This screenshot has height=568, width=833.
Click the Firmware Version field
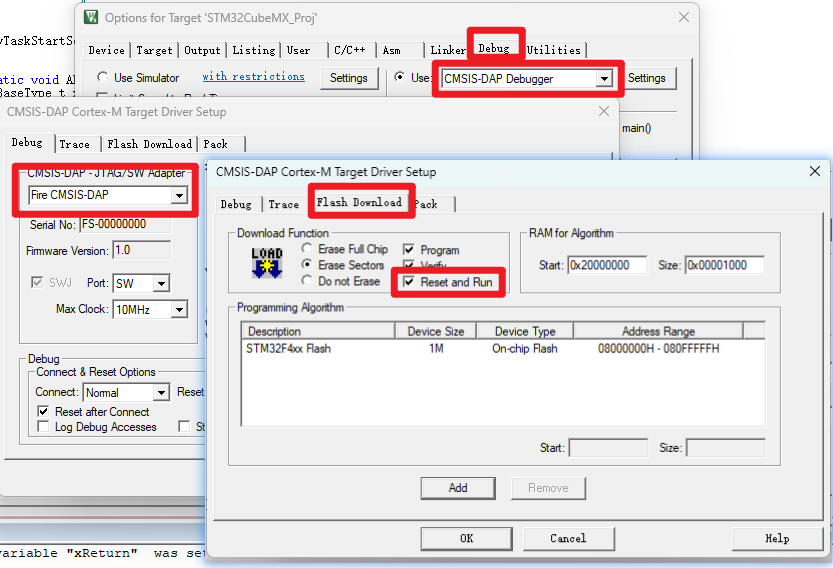142,250
